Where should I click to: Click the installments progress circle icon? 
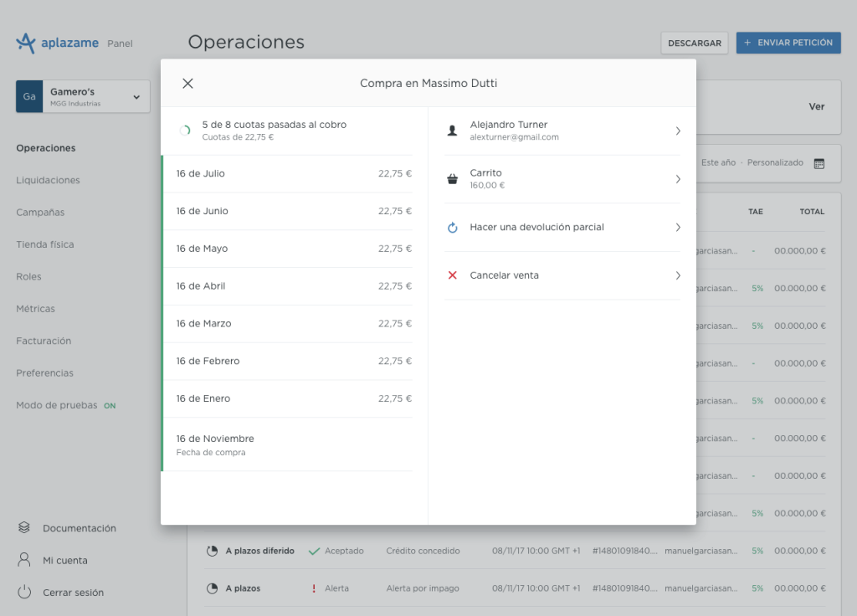pyautogui.click(x=185, y=130)
